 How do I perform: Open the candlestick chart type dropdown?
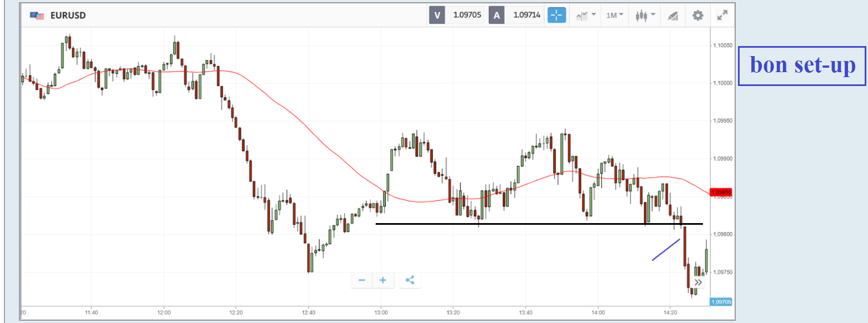[645, 15]
